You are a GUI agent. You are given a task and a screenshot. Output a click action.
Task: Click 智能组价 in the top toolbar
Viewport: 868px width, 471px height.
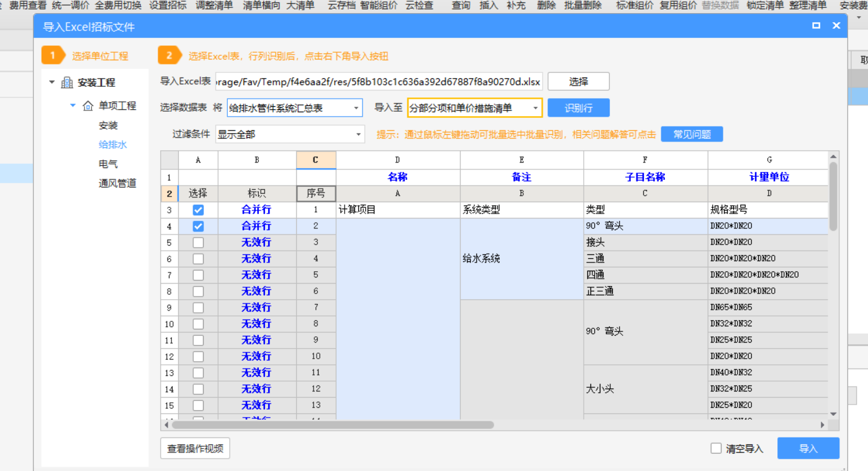tap(379, 6)
